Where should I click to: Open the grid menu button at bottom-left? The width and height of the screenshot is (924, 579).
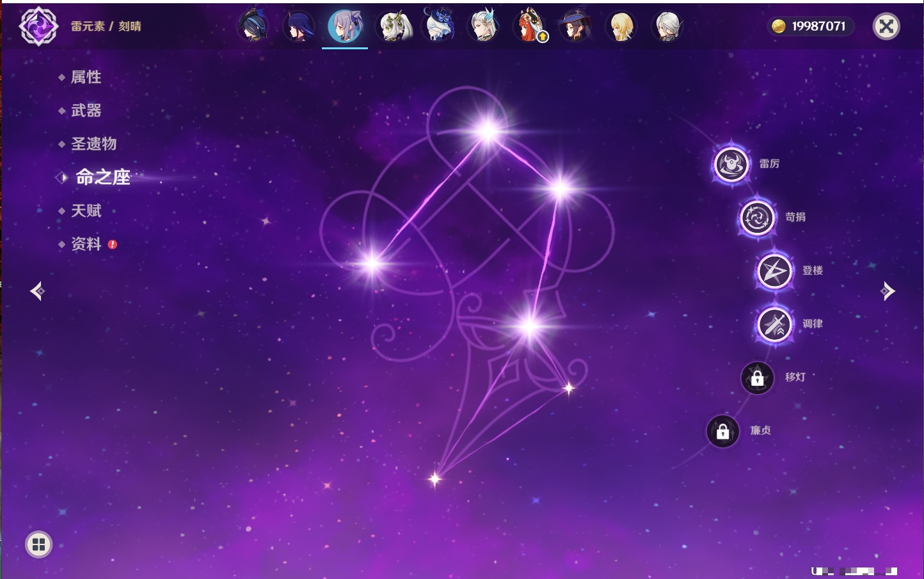(38, 544)
